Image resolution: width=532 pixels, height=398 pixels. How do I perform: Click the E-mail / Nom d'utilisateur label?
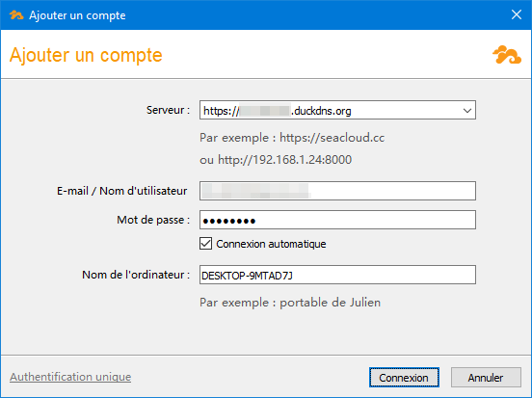click(x=121, y=191)
